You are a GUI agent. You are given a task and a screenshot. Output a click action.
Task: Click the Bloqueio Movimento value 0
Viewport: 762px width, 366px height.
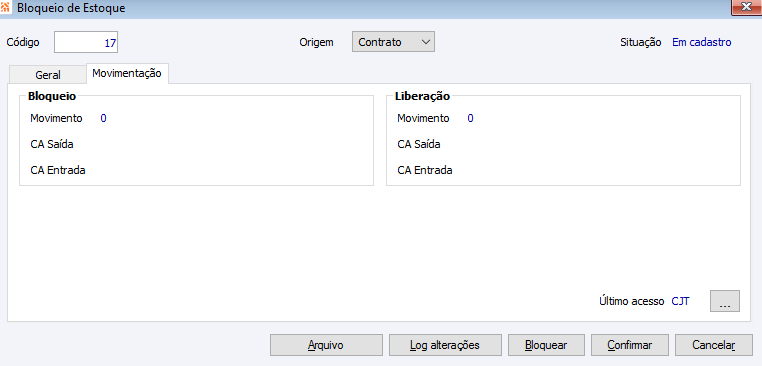pyautogui.click(x=104, y=118)
